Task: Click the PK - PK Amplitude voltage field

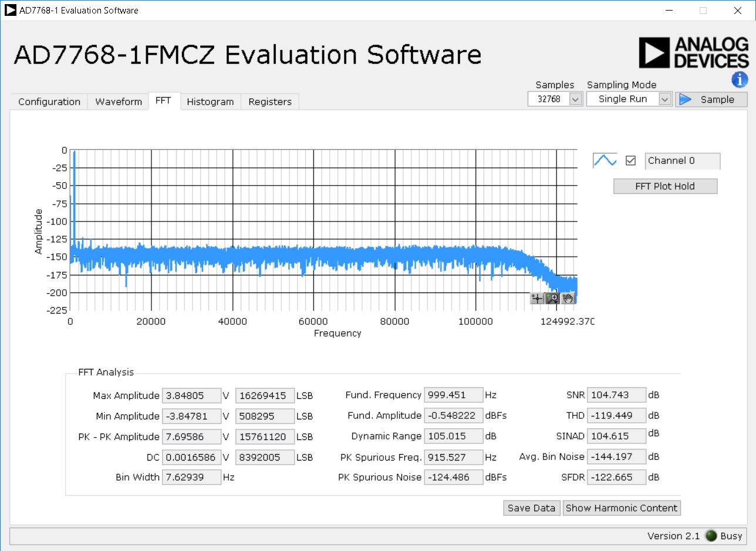Action: tap(192, 436)
